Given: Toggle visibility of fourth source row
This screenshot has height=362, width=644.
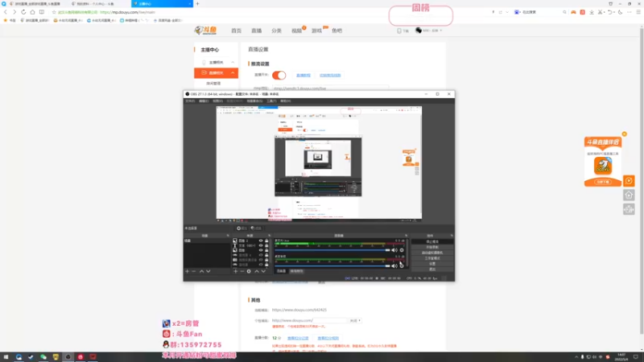Looking at the screenshot, I should (x=261, y=255).
